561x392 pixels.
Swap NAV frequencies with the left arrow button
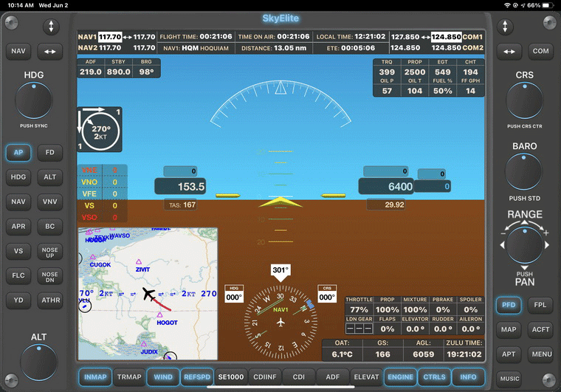[x=50, y=52]
